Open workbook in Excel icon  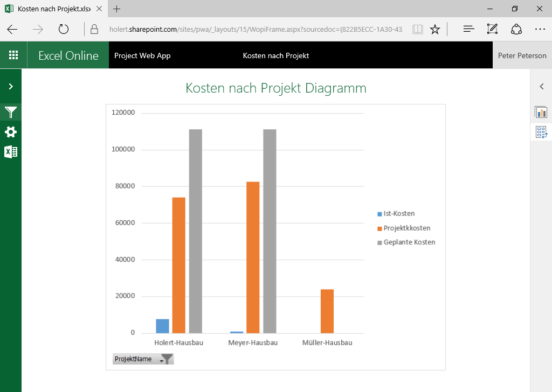[11, 152]
